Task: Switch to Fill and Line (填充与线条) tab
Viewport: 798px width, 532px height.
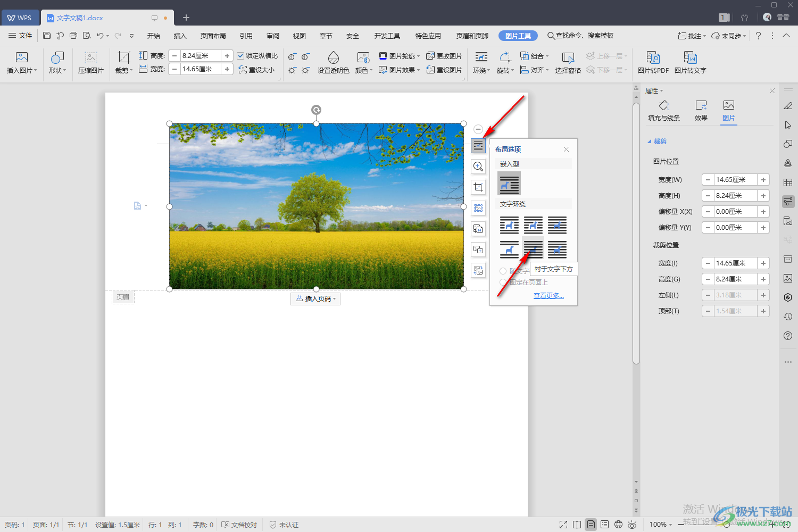Action: [x=664, y=111]
